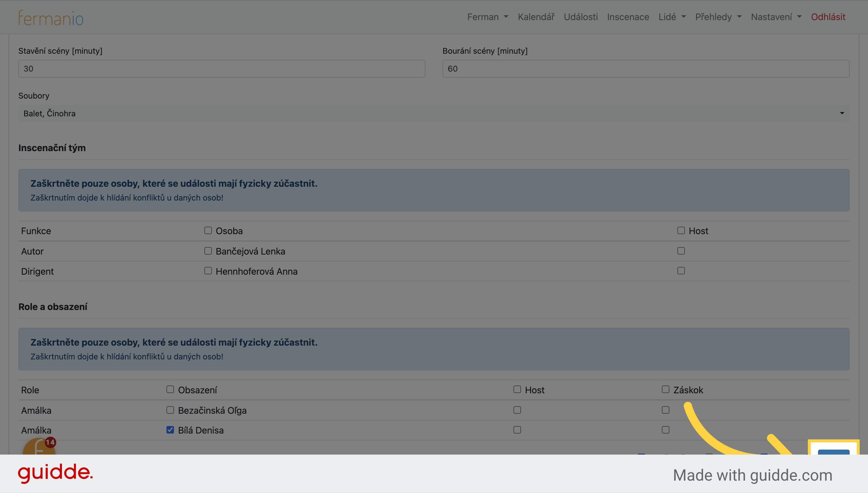
Task: Toggle the Host header checkbox in Inscenační tým
Action: 681,231
